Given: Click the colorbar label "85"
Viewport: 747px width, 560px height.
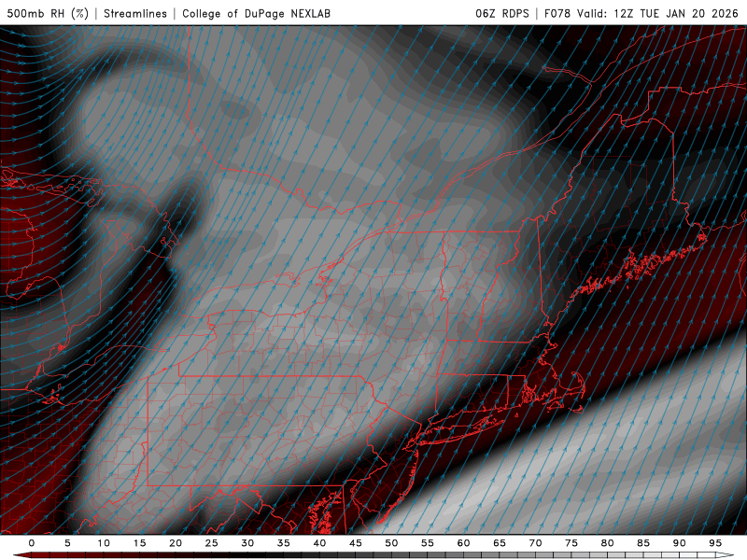Looking at the screenshot, I should (x=643, y=543).
